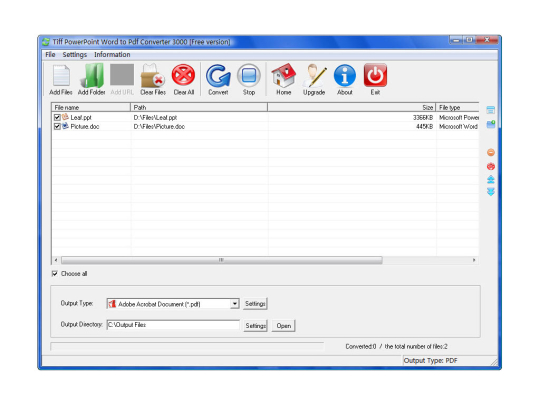This screenshot has height=405, width=540.
Task: Click the Add Files toolbar icon
Action: pyautogui.click(x=61, y=76)
